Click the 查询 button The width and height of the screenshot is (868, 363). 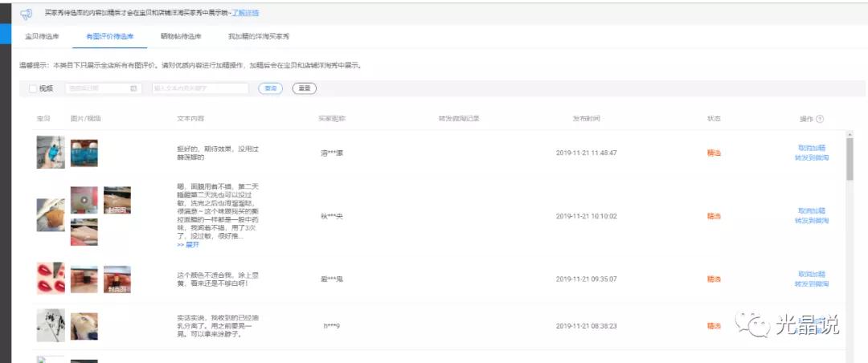point(271,88)
